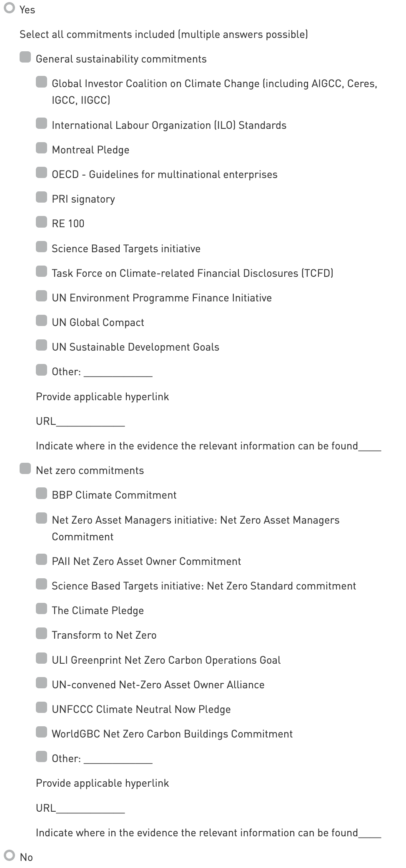This screenshot has height=868, width=406.
Task: Enable UN Sustainable Development Goals checkbox
Action: point(41,345)
